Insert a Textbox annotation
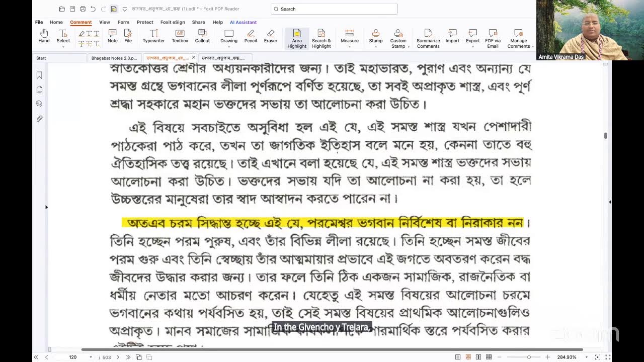The width and height of the screenshot is (644, 362). pos(180,36)
